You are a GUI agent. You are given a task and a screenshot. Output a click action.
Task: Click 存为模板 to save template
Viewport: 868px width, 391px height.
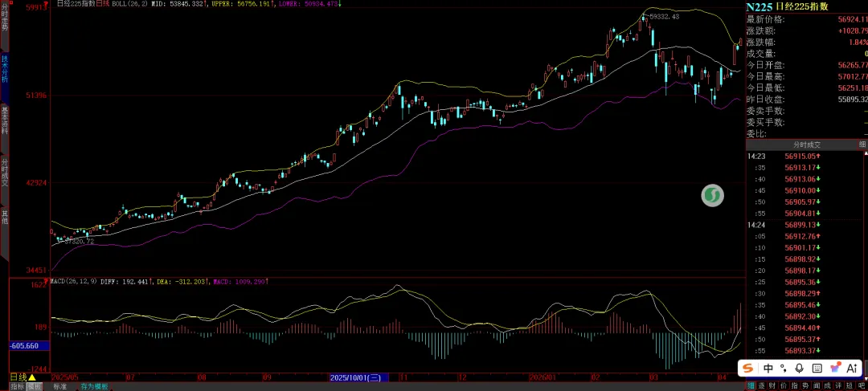point(94,386)
